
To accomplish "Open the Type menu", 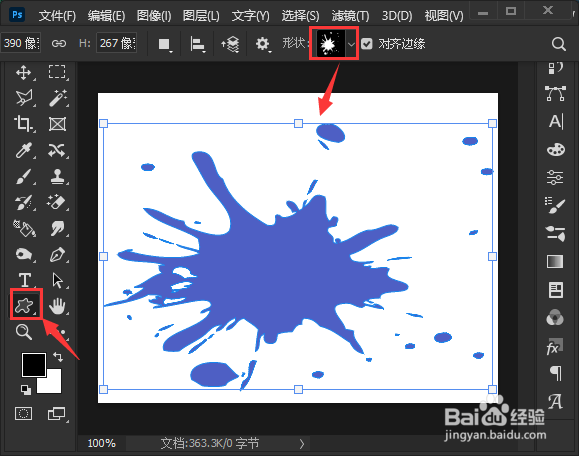I will 251,16.
